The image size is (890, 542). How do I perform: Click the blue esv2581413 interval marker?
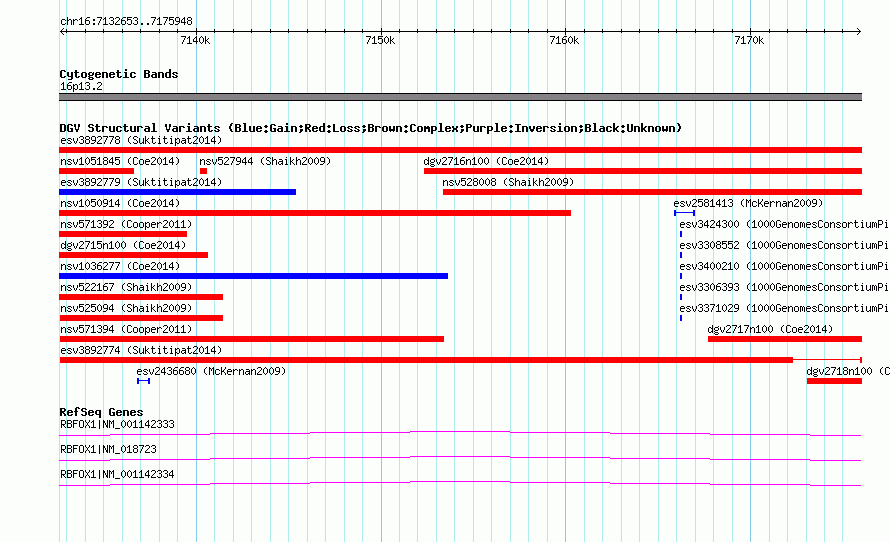click(685, 213)
